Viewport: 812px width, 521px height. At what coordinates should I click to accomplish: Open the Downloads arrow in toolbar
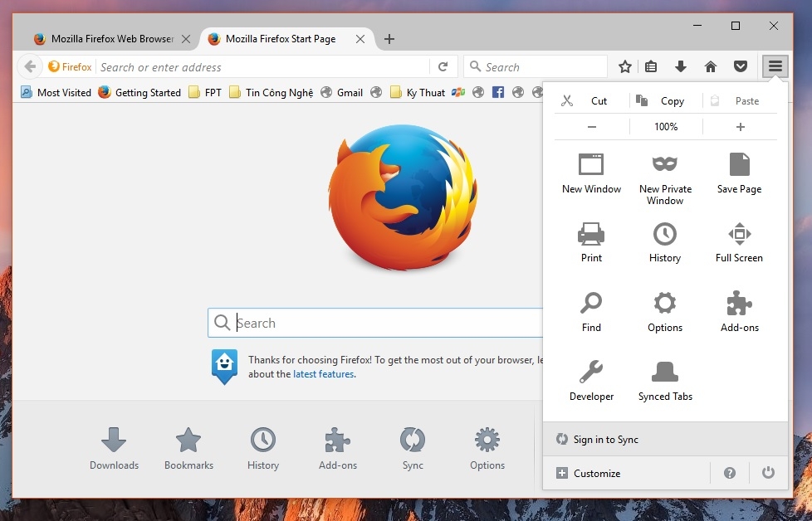681,66
